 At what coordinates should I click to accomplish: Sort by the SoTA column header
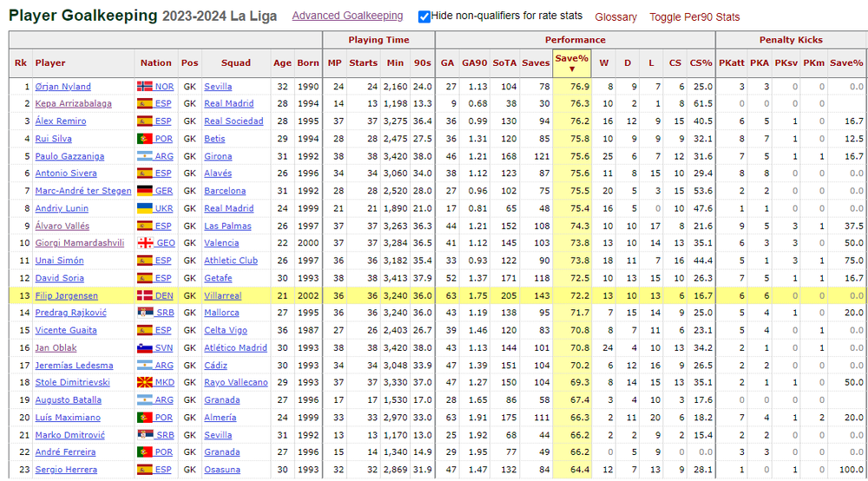[504, 63]
